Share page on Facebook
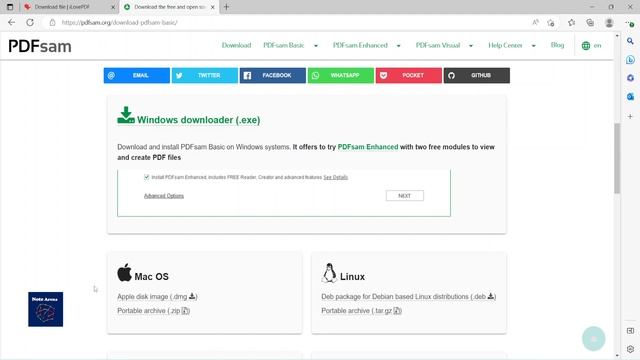 tap(273, 76)
